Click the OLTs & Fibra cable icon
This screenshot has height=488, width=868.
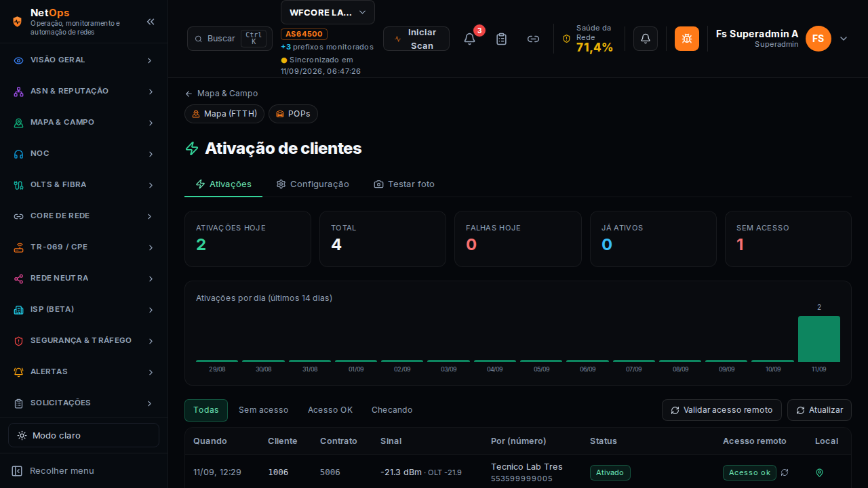tap(19, 185)
